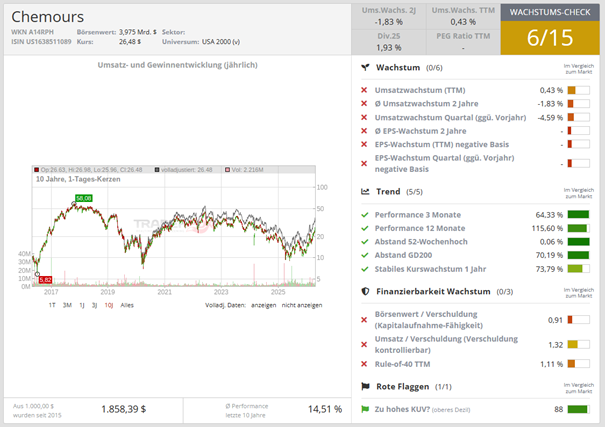Click green check beside Abstand 52-Wochenhoch

[x=365, y=242]
